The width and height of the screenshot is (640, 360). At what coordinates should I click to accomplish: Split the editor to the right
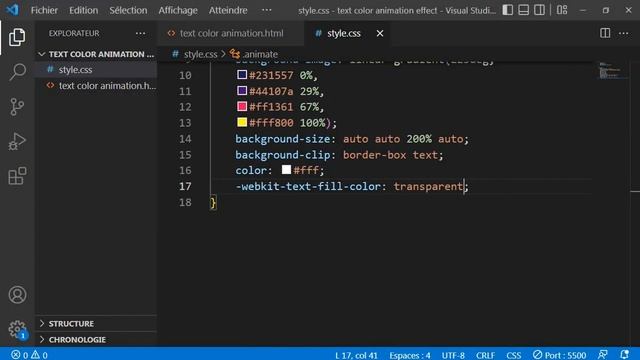[x=605, y=33]
